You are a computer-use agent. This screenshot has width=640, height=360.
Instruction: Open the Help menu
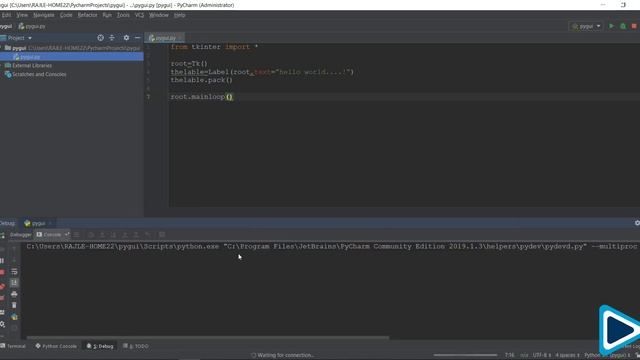(x=180, y=15)
